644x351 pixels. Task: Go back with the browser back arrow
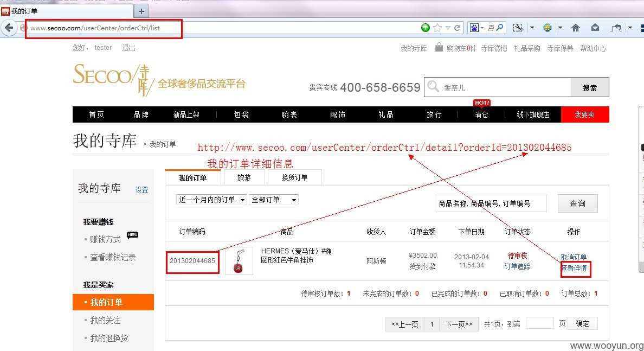tap(9, 28)
